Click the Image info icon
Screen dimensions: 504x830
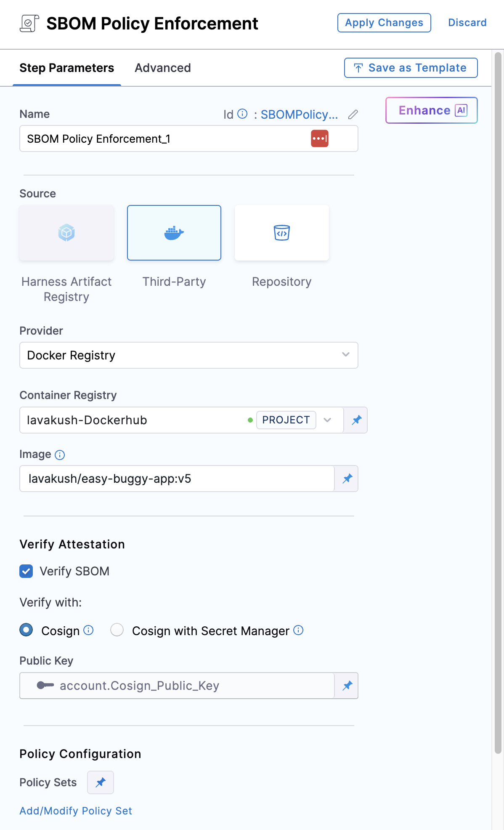[60, 455]
